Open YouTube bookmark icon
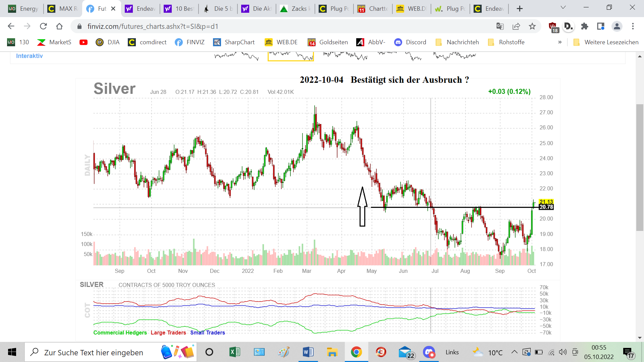The image size is (644, 362). click(84, 42)
